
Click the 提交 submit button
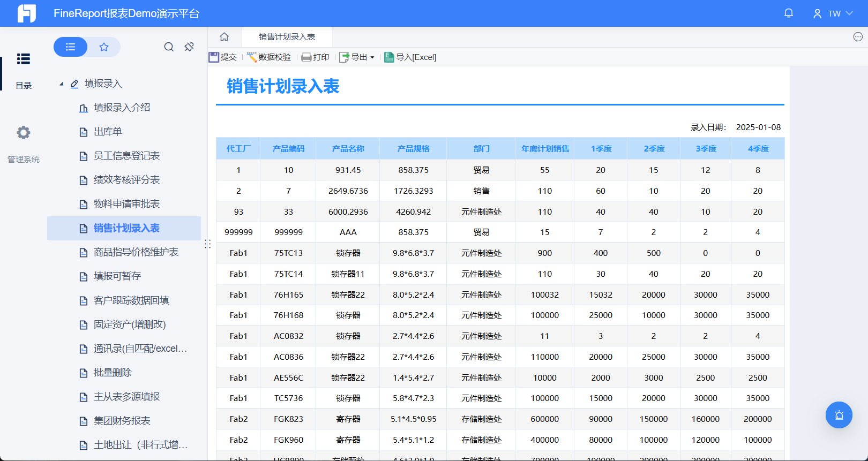(223, 57)
